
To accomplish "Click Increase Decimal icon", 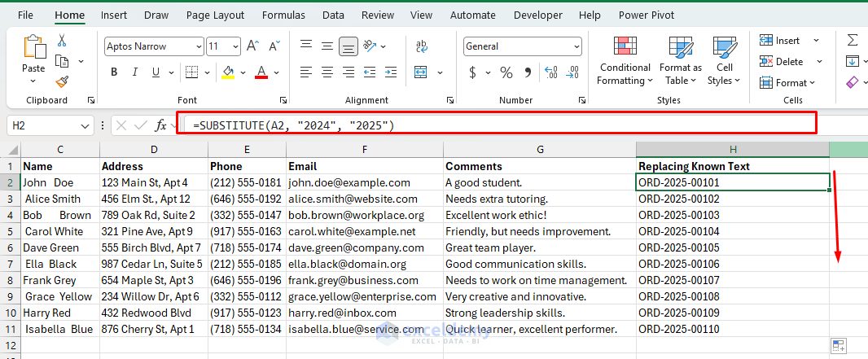I will pyautogui.click(x=551, y=72).
